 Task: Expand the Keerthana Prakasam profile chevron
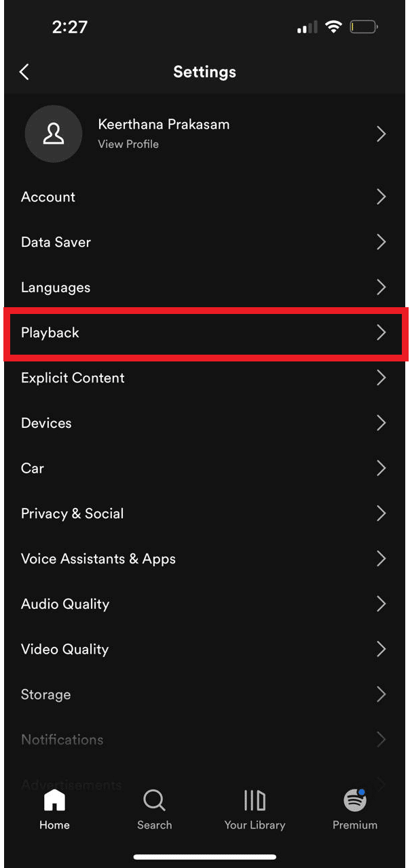(381, 134)
